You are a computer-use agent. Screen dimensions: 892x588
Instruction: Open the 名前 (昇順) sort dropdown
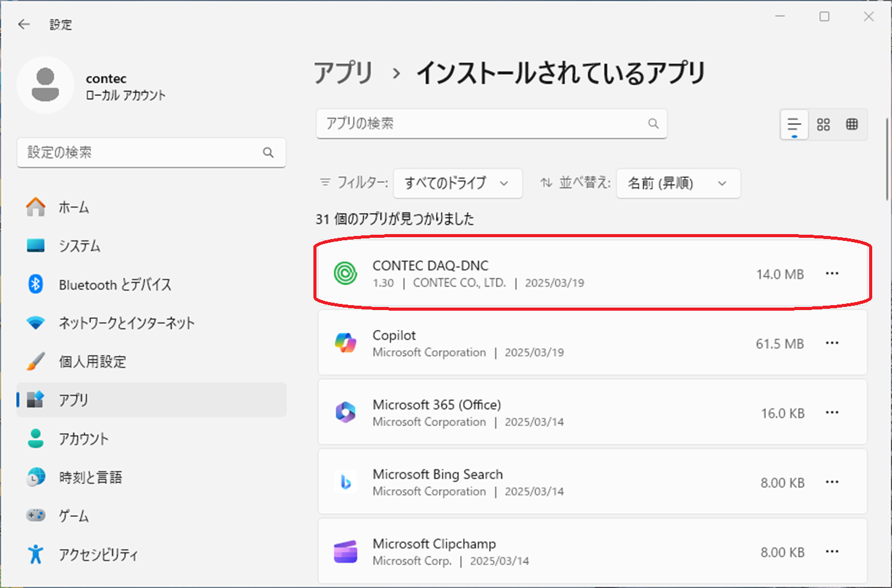pyautogui.click(x=678, y=183)
